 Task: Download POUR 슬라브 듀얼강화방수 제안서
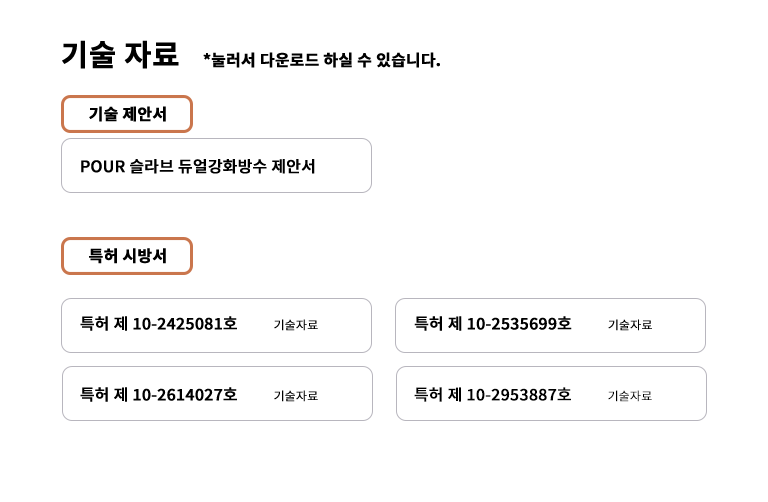click(x=216, y=166)
